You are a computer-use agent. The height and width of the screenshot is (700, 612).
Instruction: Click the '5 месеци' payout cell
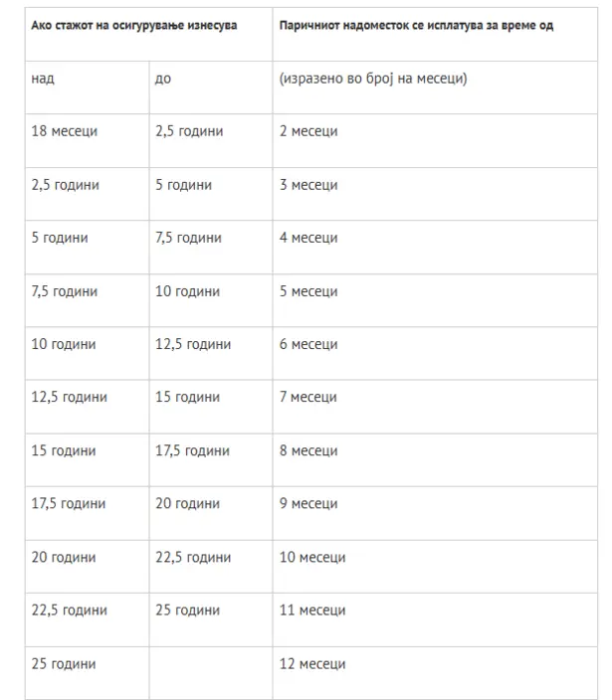435,300
